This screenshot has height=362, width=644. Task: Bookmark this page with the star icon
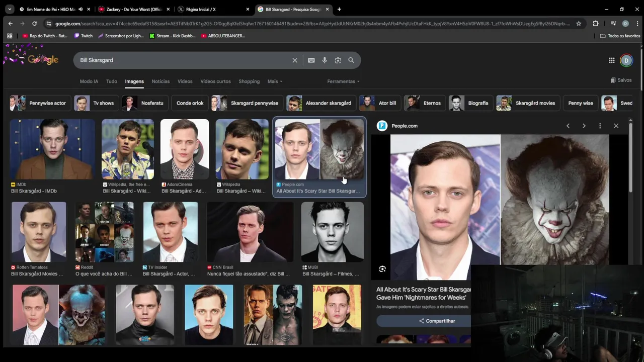coord(579,24)
